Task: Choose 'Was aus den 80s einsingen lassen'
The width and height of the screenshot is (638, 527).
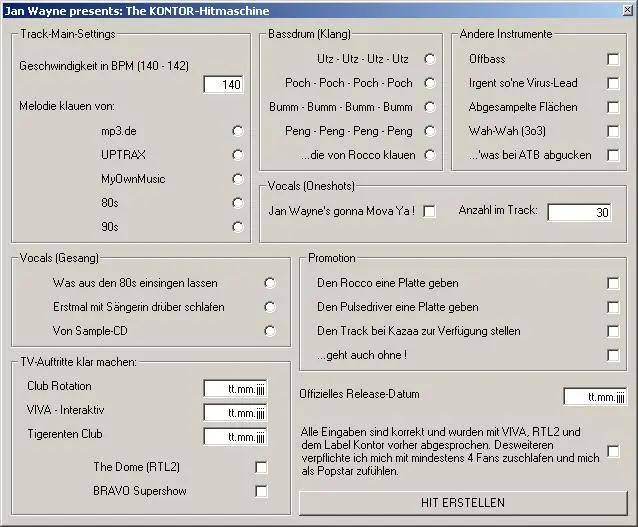Action: (x=270, y=283)
